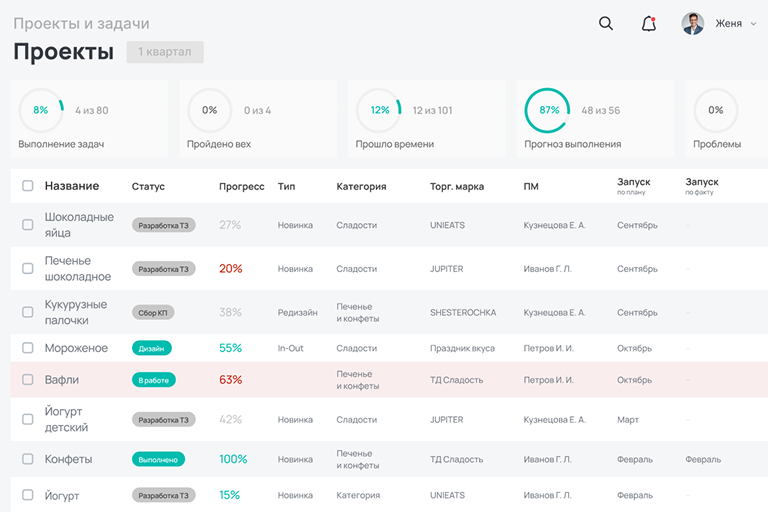This screenshot has width=768, height=512.
Task: Click the user avatar photo
Action: coord(693,24)
